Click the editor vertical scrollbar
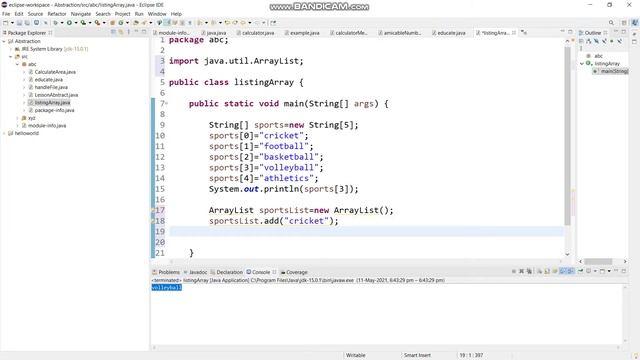Image resolution: width=640 pixels, height=360 pixels. [567, 135]
